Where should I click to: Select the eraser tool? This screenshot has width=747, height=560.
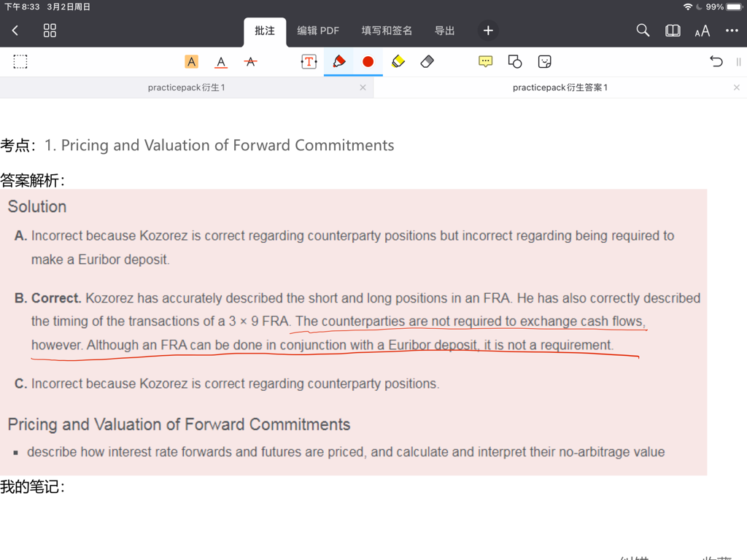point(427,61)
